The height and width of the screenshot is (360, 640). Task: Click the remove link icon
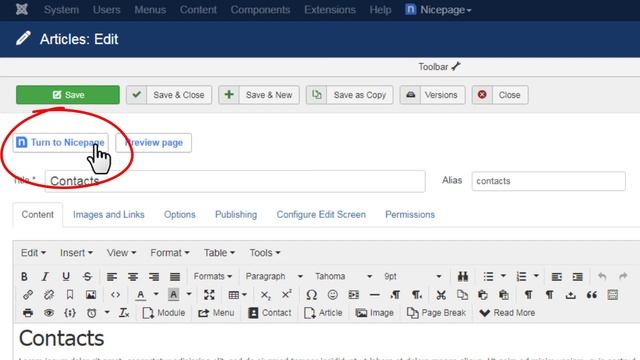coord(49,295)
